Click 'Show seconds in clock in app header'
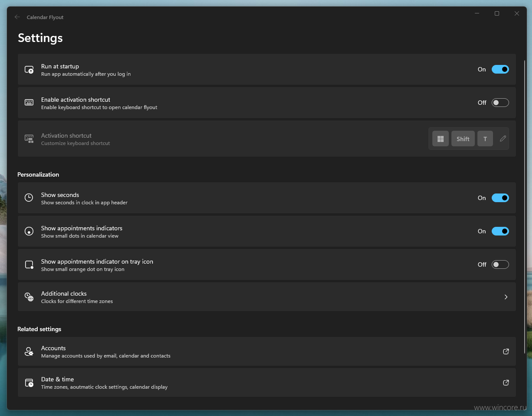Viewport: 532px width, 416px height. 84,203
